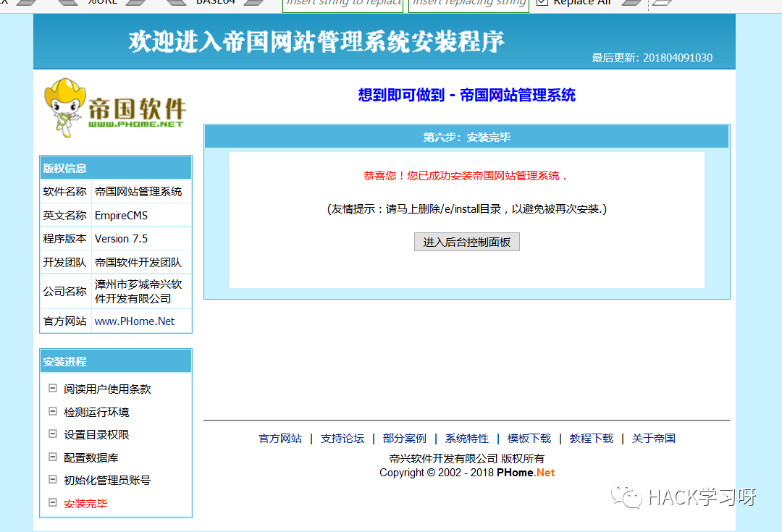Screen dimensions: 782x532
Task: Click the PHome.Net text in copyright line
Action: (x=526, y=473)
